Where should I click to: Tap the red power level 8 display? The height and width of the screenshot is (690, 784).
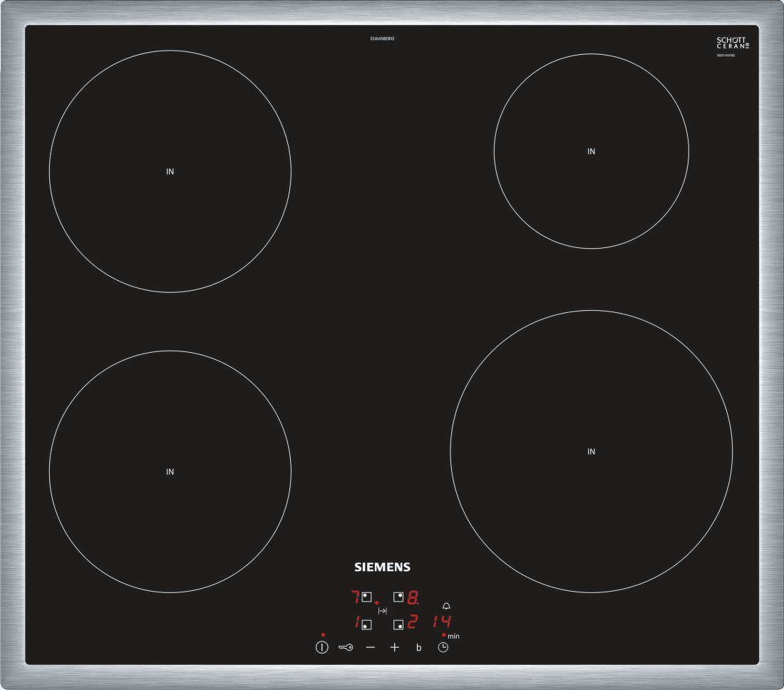413,597
